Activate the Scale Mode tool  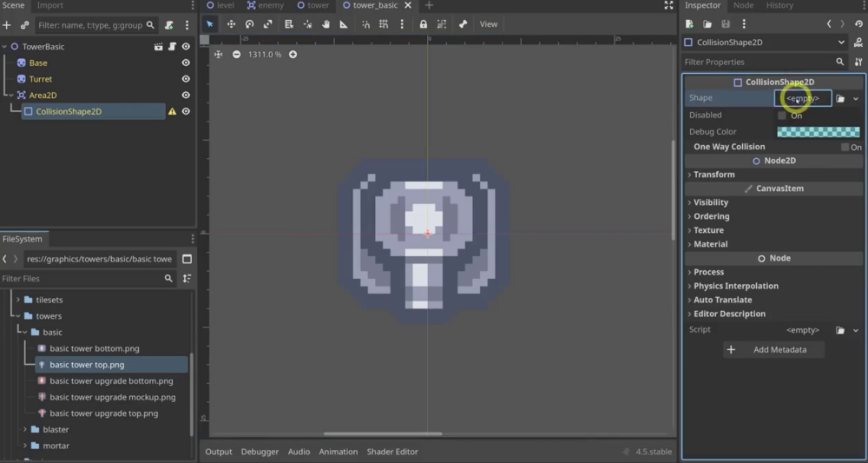coord(267,24)
